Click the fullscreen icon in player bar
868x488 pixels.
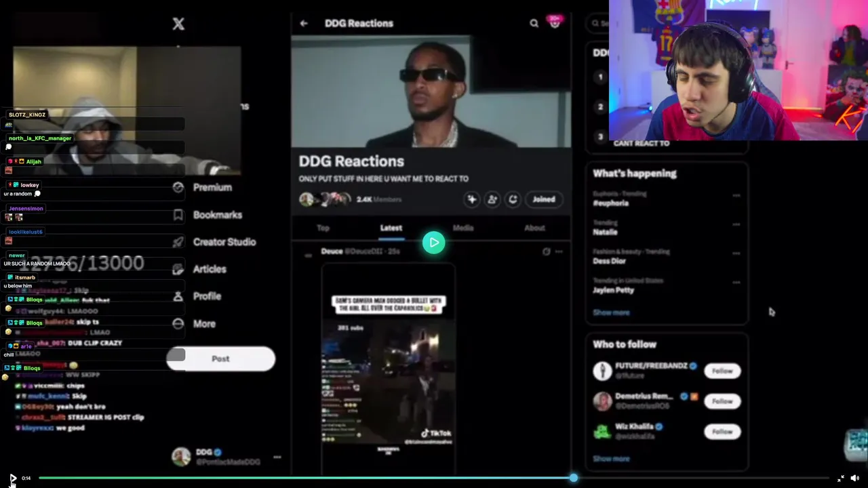click(841, 479)
